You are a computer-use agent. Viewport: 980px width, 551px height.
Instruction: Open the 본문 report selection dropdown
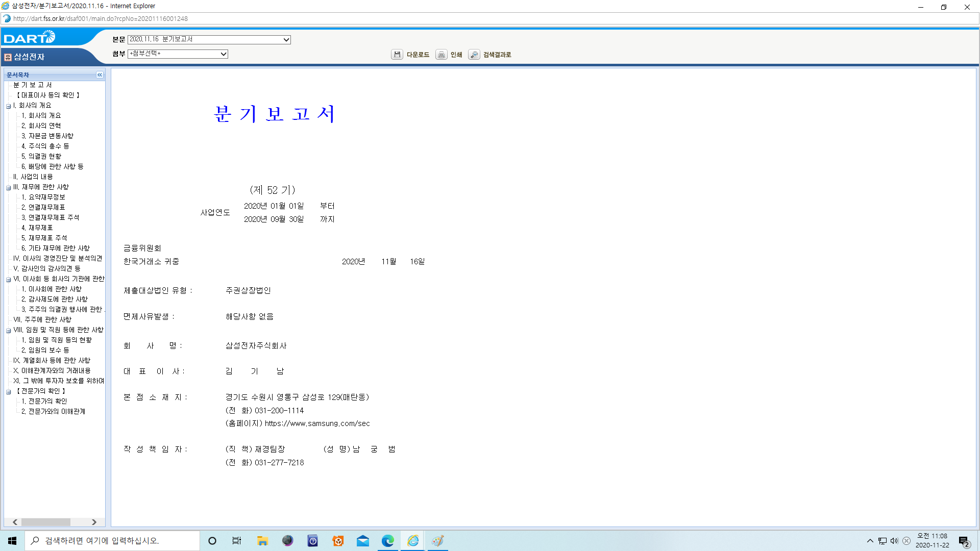pyautogui.click(x=209, y=40)
